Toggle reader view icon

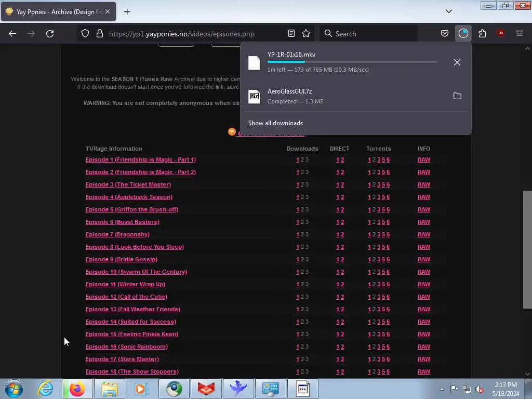[x=291, y=33]
